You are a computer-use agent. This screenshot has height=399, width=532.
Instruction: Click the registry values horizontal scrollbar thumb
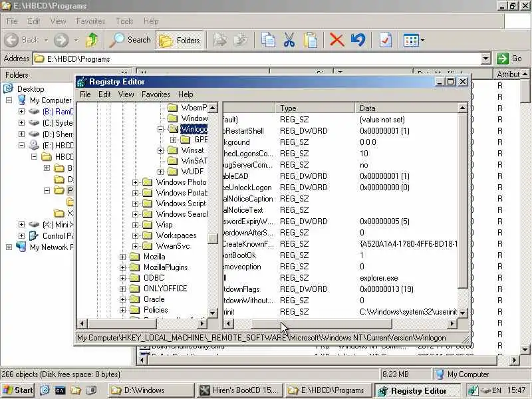coord(321,324)
